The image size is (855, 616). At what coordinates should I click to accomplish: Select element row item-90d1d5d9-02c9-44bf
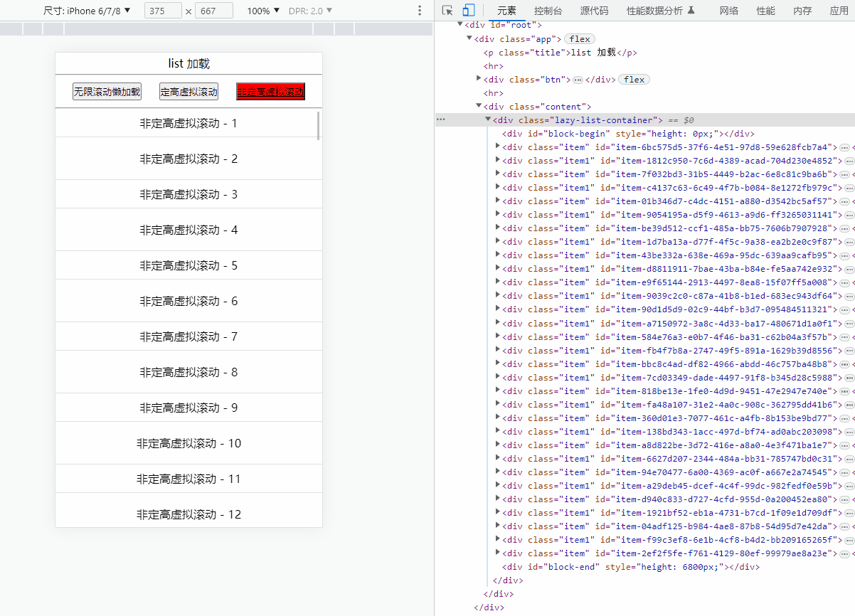tap(645, 309)
